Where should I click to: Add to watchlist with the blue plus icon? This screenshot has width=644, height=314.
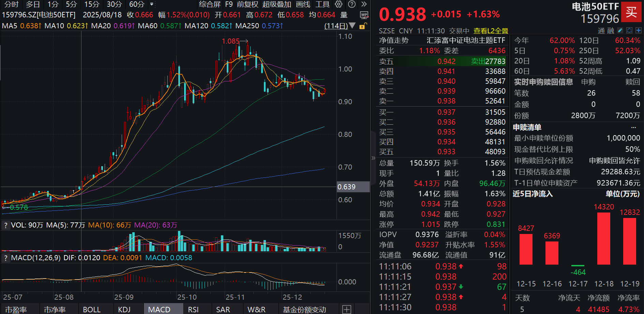[x=639, y=30]
